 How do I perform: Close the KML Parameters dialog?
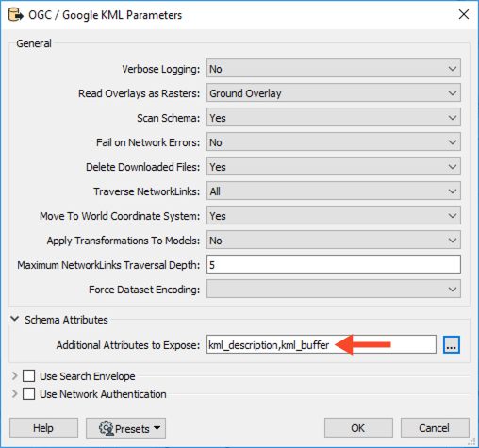464,14
